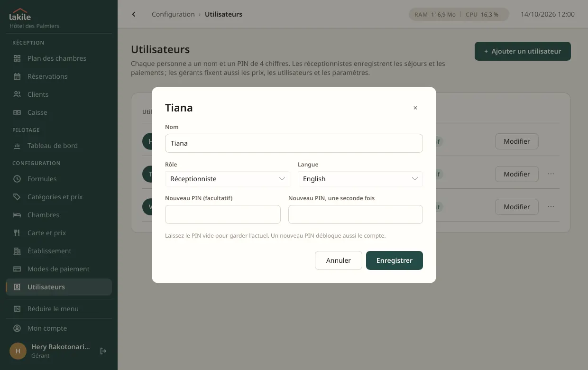Open Carte et prix cutlery icon
Viewport: 588px width, 370px height.
click(x=17, y=233)
